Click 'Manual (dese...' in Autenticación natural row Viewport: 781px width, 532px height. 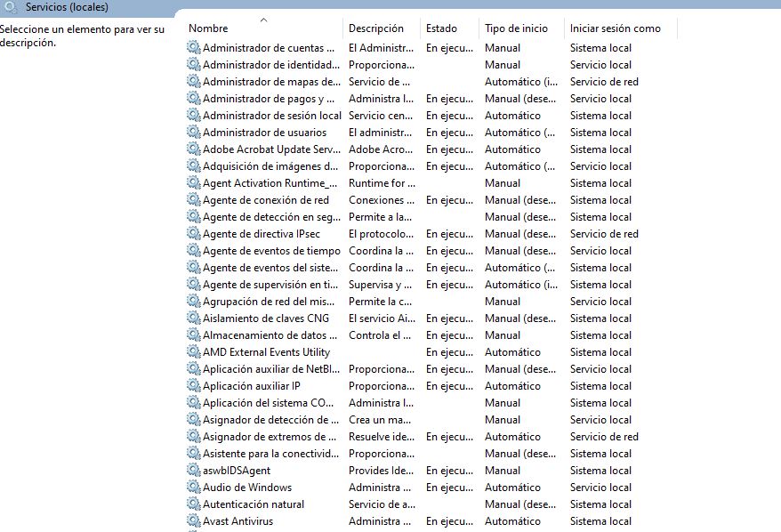point(520,504)
